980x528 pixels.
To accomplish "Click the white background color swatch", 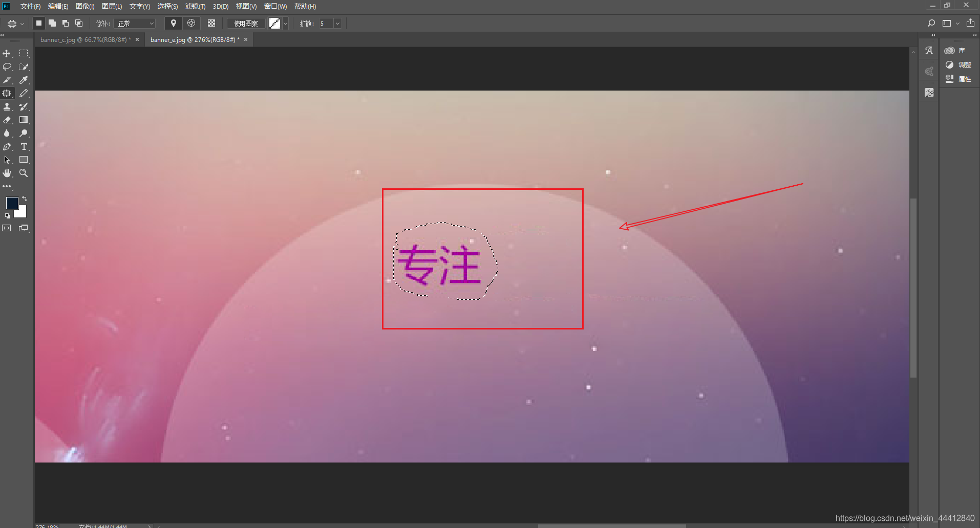I will (x=22, y=212).
